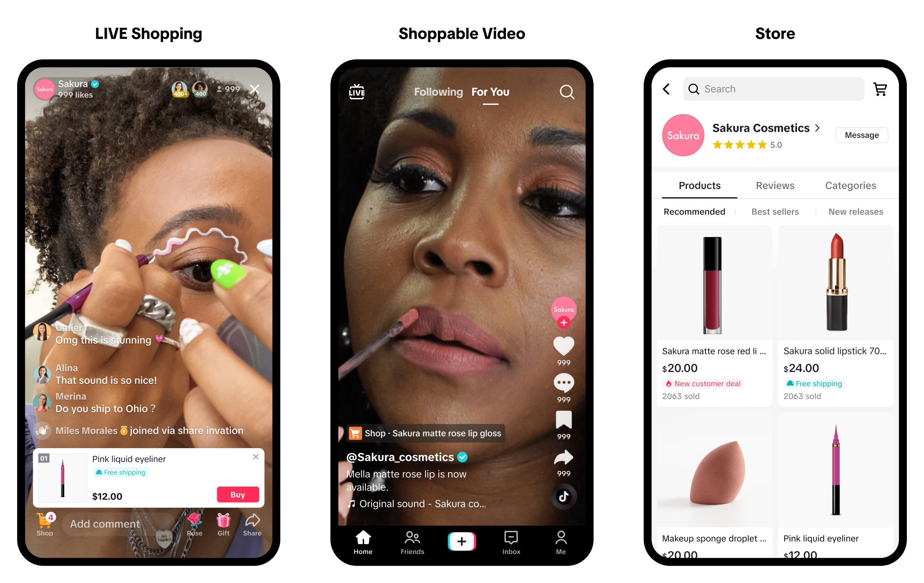Expand the Categories section on shop page
The width and height of the screenshot is (924, 583).
click(x=849, y=185)
